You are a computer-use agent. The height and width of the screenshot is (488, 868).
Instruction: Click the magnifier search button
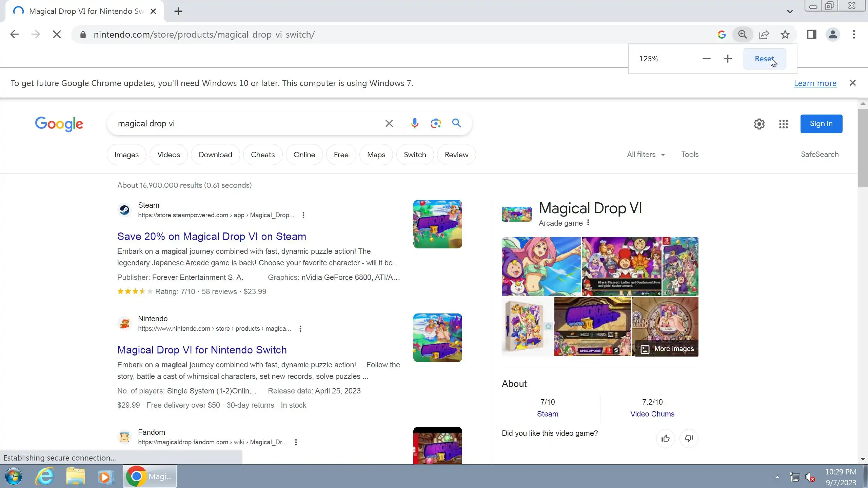(x=457, y=123)
